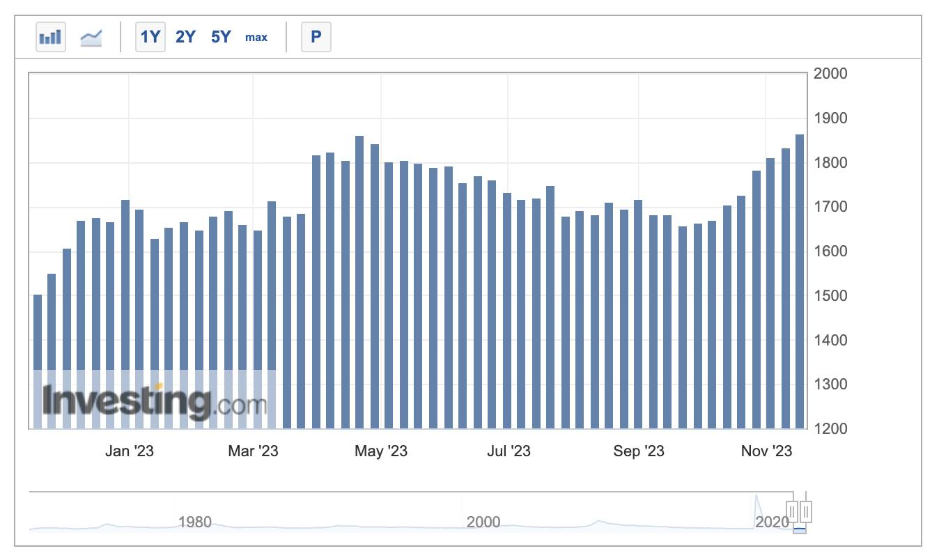The height and width of the screenshot is (560, 939).
Task: Click the 2000 label in navigator timeline
Action: pos(483,522)
